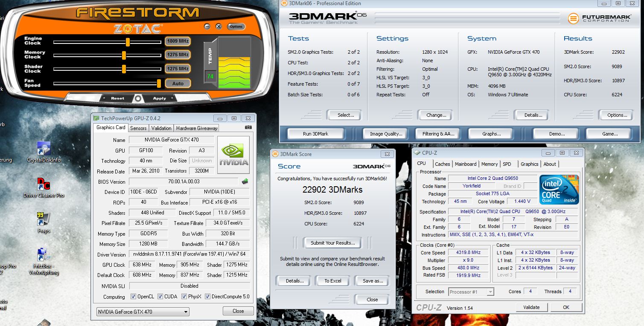This screenshot has height=326, width=644.
Task: Close the 3DMark Score dialog via Close button
Action: 372,300
